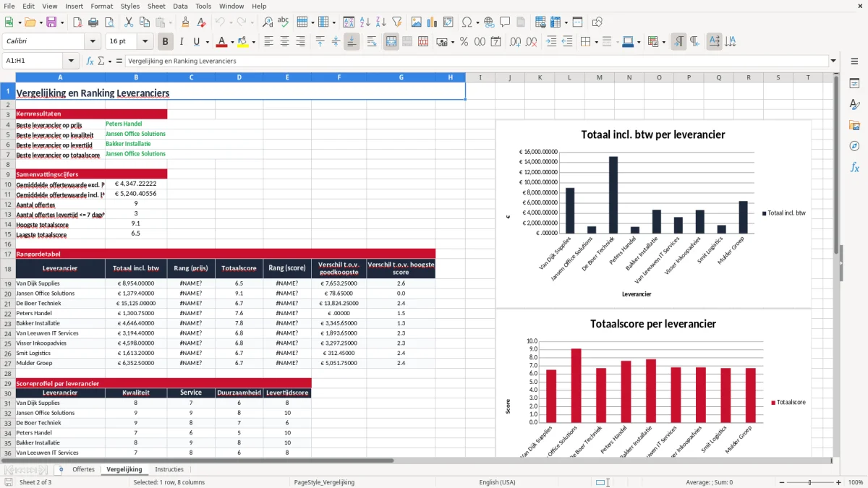Open the Paste options dropdown arrow
The image size is (868, 488).
coord(170,22)
